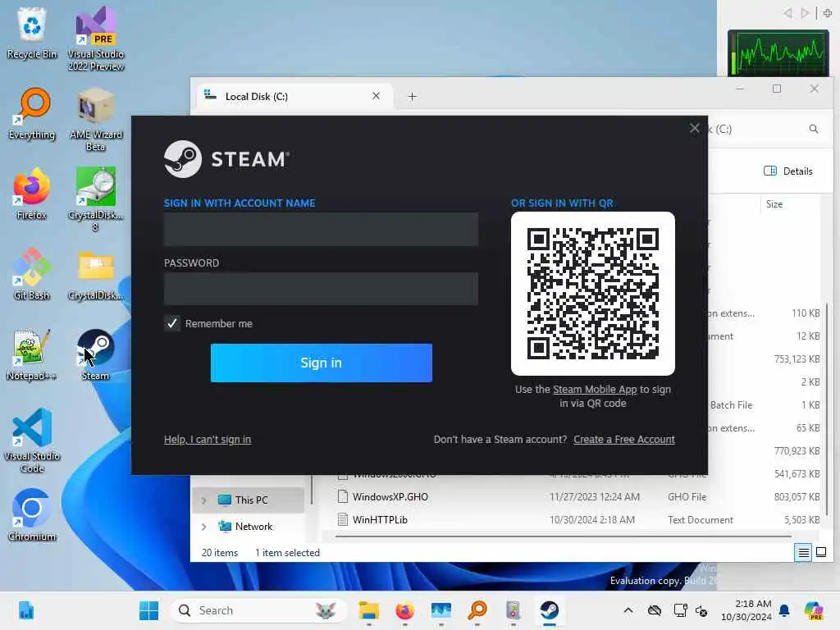The height and width of the screenshot is (630, 840).
Task: Select the Steam desktop shortcut
Action: click(x=96, y=354)
